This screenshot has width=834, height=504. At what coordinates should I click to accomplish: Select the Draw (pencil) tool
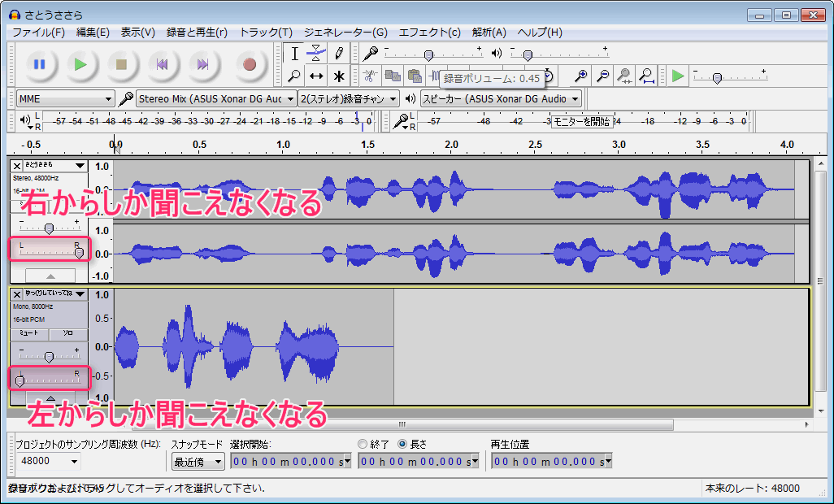coord(339,53)
